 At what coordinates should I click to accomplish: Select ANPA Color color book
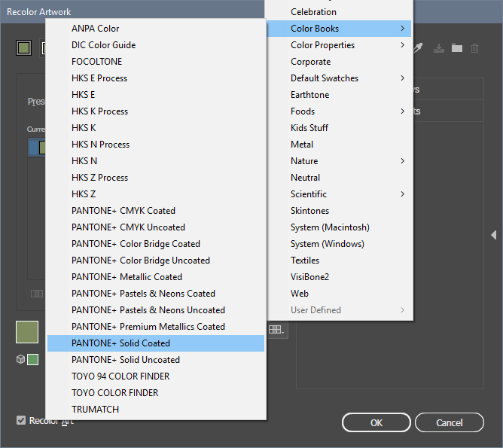[156, 29]
